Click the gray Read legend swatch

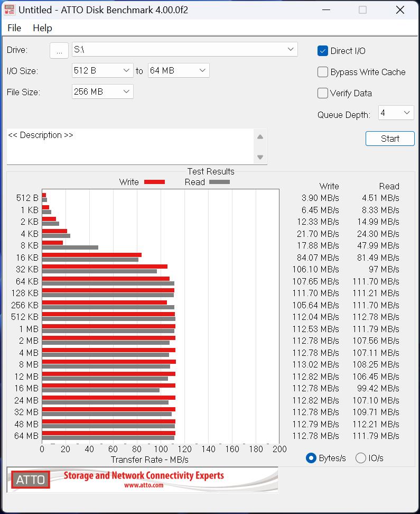pyautogui.click(x=219, y=182)
